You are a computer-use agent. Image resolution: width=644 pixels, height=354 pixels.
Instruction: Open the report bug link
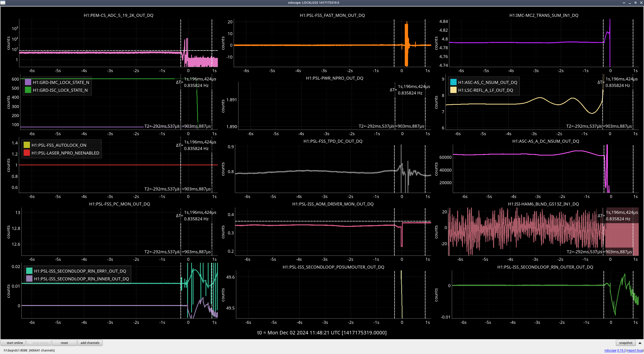pyautogui.click(x=635, y=350)
